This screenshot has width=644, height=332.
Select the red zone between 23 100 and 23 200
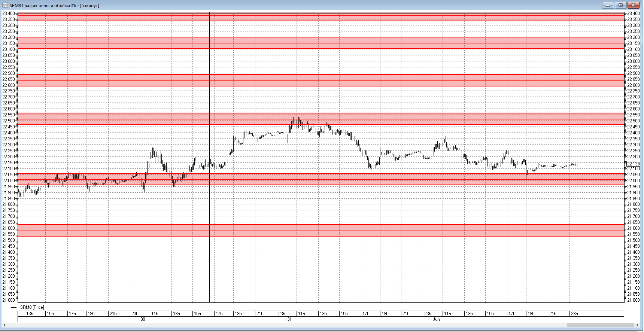pyautogui.click(x=321, y=43)
